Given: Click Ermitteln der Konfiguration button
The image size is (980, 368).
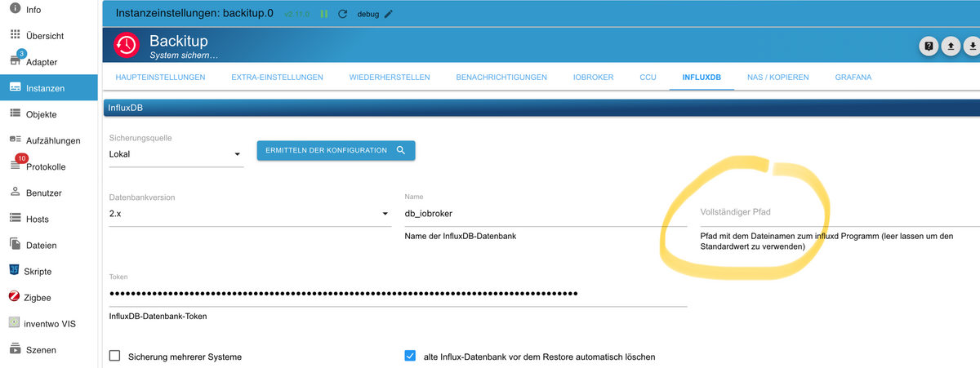Looking at the screenshot, I should pyautogui.click(x=336, y=150).
